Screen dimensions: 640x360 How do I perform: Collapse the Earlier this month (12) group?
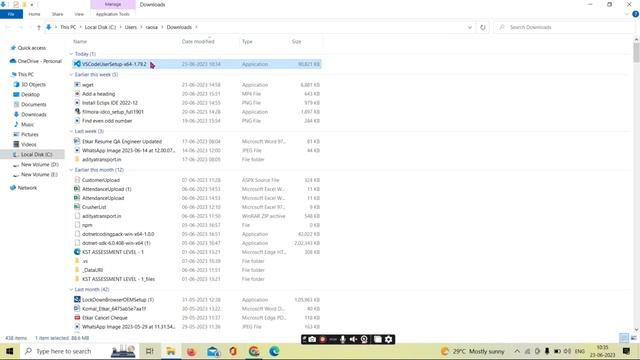click(71, 170)
